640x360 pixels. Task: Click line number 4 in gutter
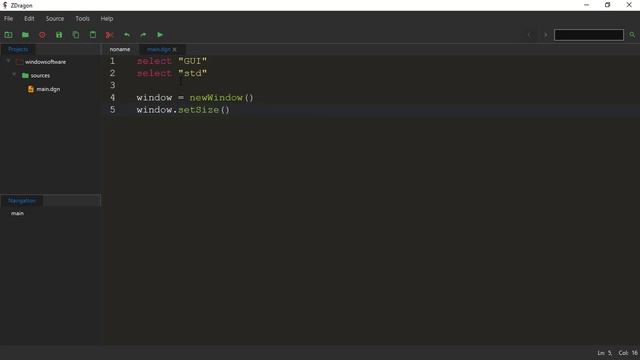click(112, 98)
